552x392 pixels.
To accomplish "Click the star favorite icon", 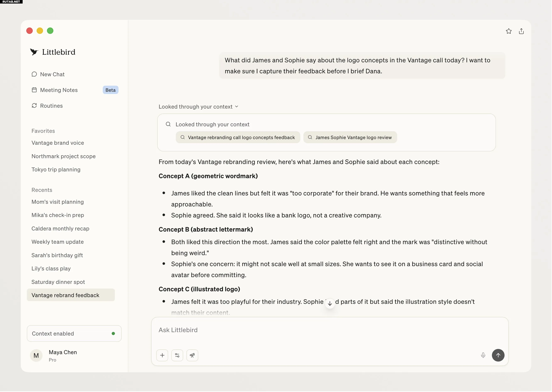I will point(509,31).
